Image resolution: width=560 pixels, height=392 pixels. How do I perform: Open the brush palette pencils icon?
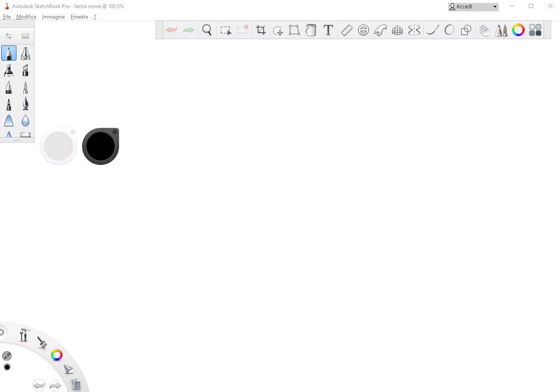[501, 30]
